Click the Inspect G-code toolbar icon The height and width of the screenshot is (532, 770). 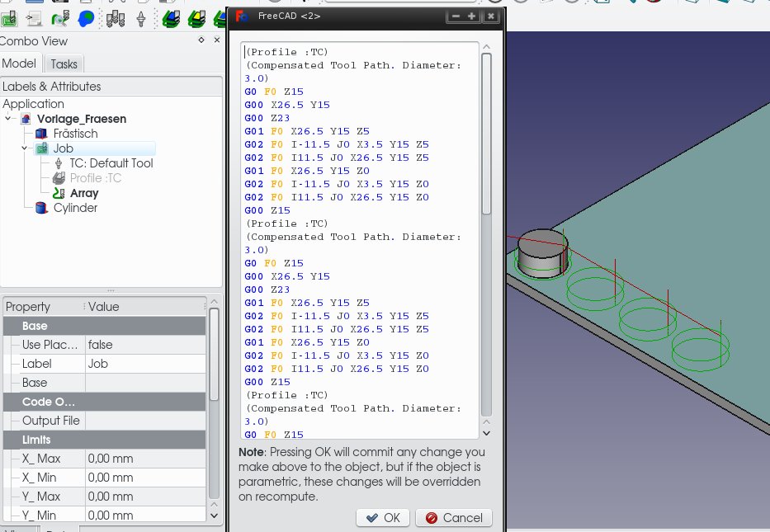[59, 16]
